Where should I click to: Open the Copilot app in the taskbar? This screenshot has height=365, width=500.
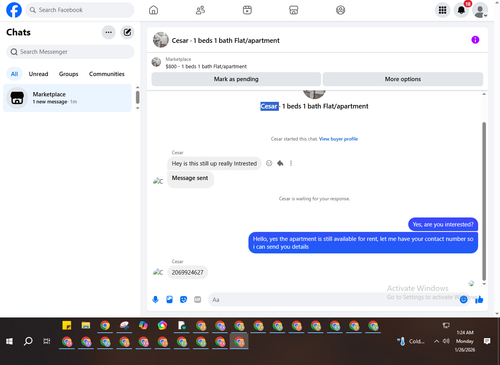click(143, 325)
